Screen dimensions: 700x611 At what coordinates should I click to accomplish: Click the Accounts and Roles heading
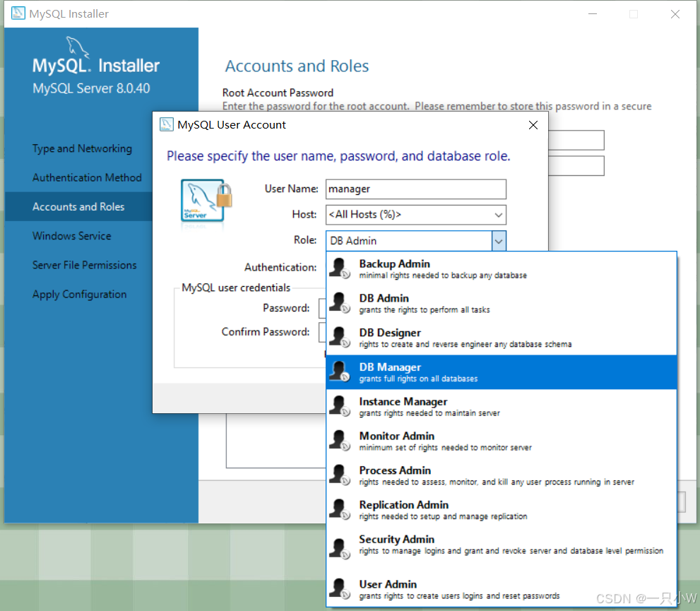[297, 66]
